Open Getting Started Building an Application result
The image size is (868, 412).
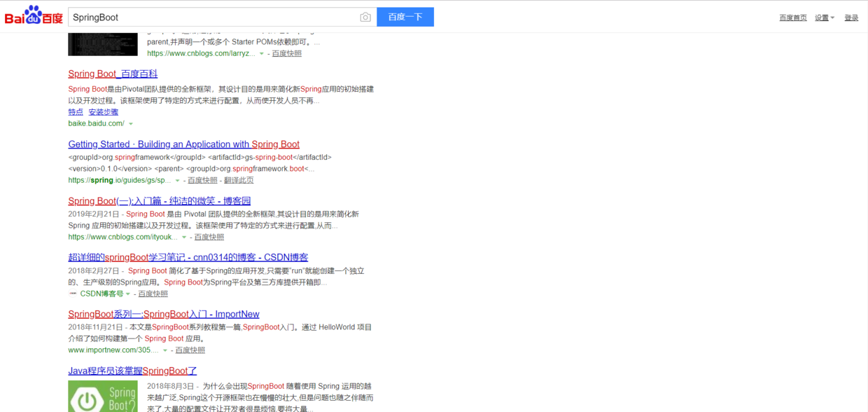184,144
